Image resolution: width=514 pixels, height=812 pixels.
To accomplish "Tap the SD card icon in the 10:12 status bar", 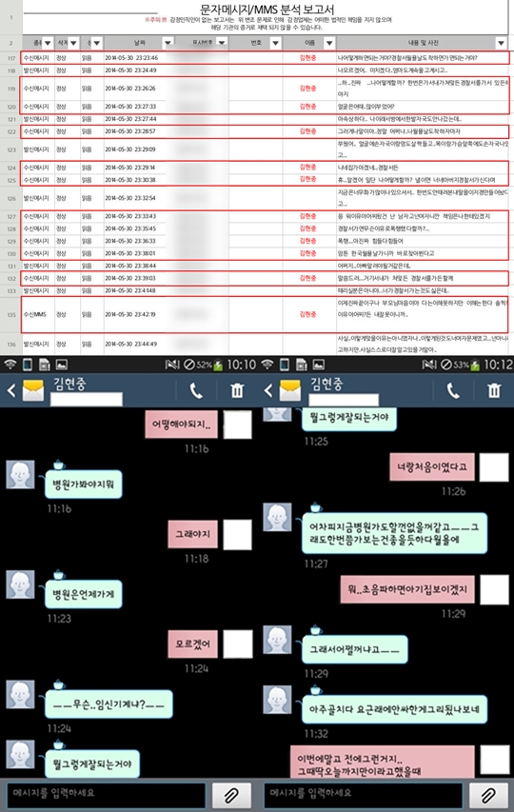I will tap(301, 365).
